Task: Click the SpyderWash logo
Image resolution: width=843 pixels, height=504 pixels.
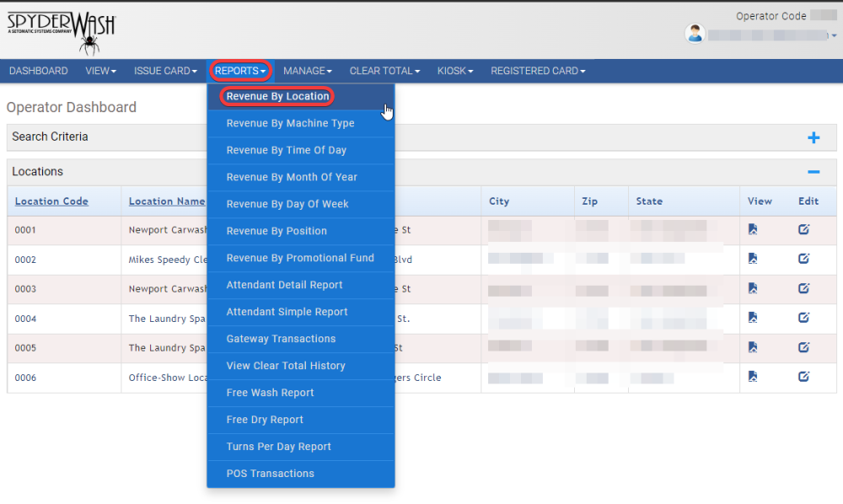Action: pyautogui.click(x=62, y=32)
